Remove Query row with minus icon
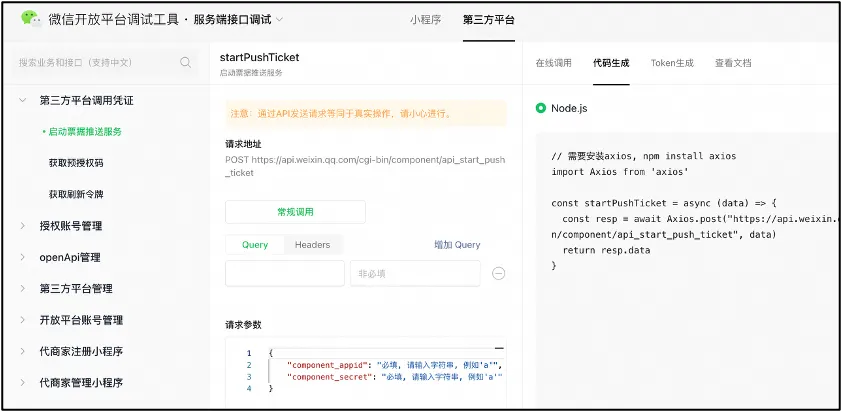This screenshot has width=842, height=412. pos(498,273)
